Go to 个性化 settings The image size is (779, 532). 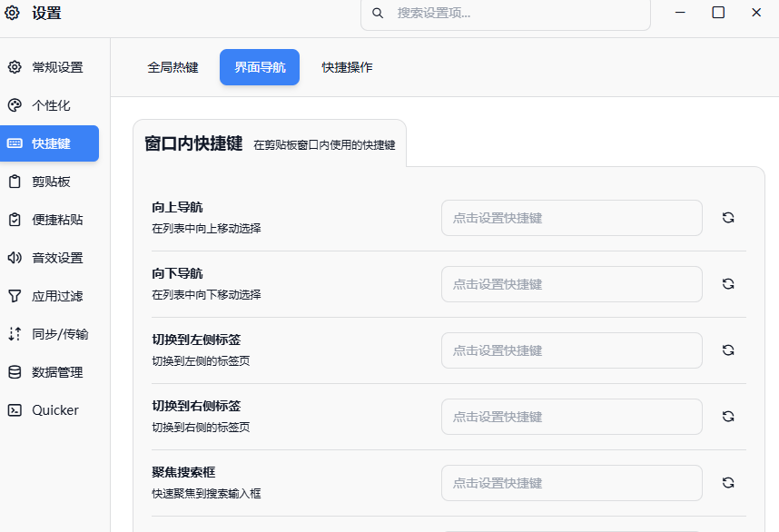(50, 104)
